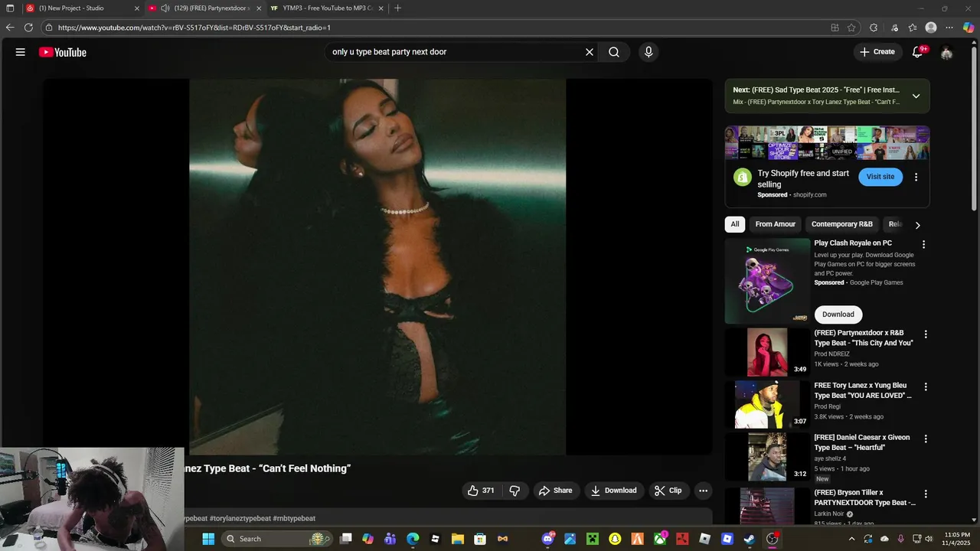Open the Edge profile icon

click(x=931, y=28)
